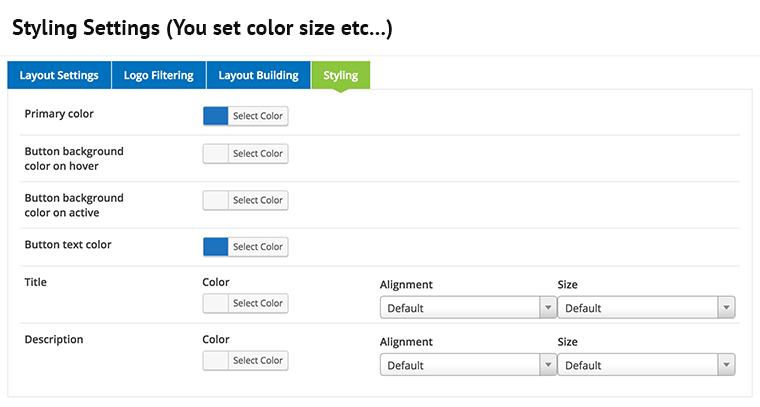The image size is (760, 407).
Task: Click Select Color button for Primary color
Action: click(x=258, y=116)
